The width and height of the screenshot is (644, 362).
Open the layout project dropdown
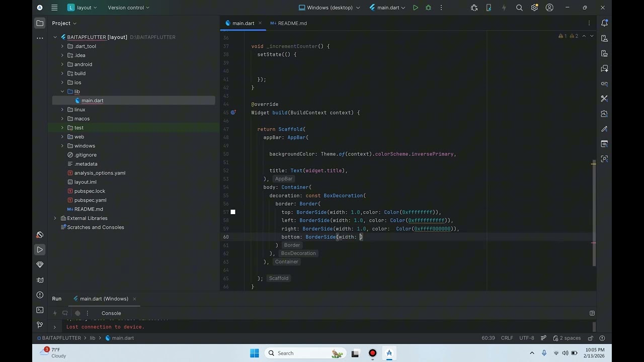point(82,8)
